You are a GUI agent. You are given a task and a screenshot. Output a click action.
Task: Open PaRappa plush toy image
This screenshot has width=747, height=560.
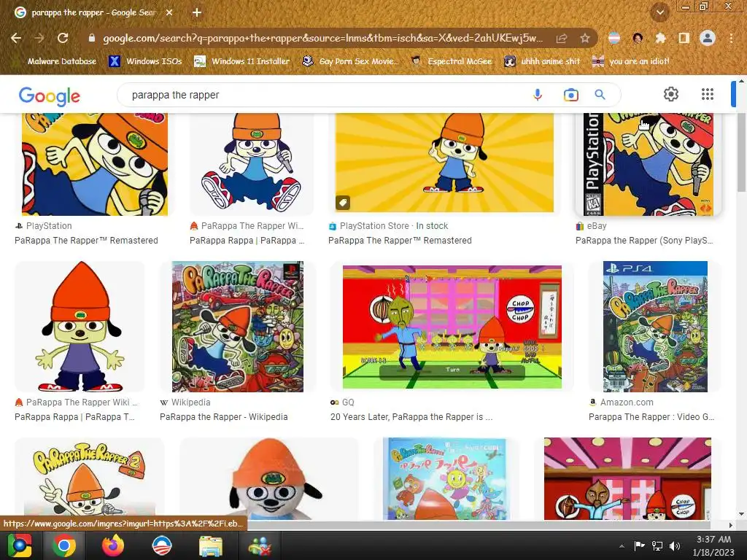269,478
